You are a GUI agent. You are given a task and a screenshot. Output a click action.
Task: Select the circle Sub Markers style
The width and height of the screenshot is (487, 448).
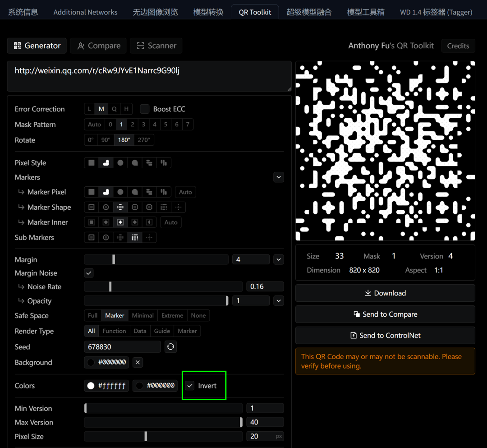(106, 237)
